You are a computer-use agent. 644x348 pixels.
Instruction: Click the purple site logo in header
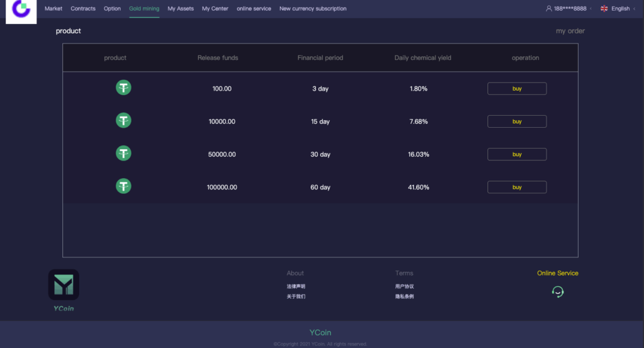click(x=21, y=10)
